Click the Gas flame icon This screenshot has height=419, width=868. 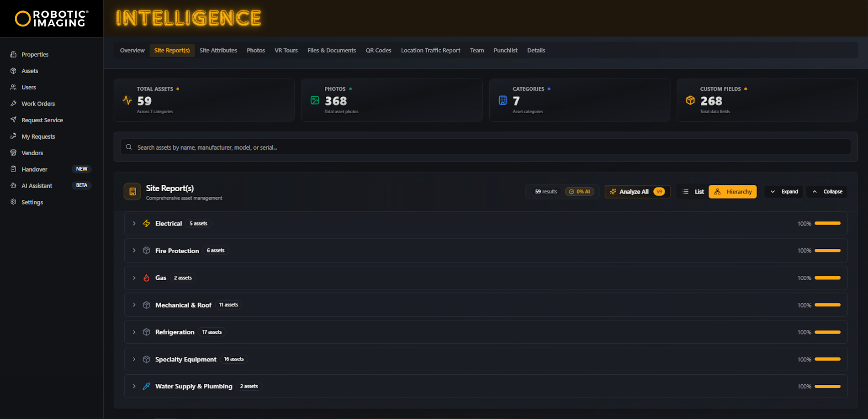[x=146, y=278]
